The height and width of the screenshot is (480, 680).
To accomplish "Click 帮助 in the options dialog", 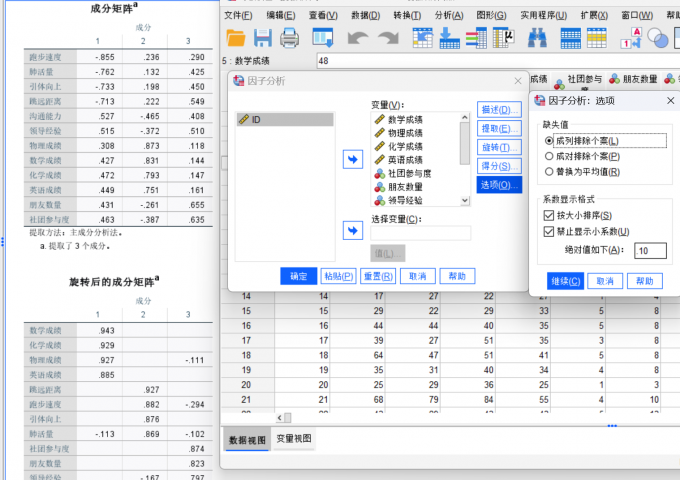I will (x=645, y=281).
